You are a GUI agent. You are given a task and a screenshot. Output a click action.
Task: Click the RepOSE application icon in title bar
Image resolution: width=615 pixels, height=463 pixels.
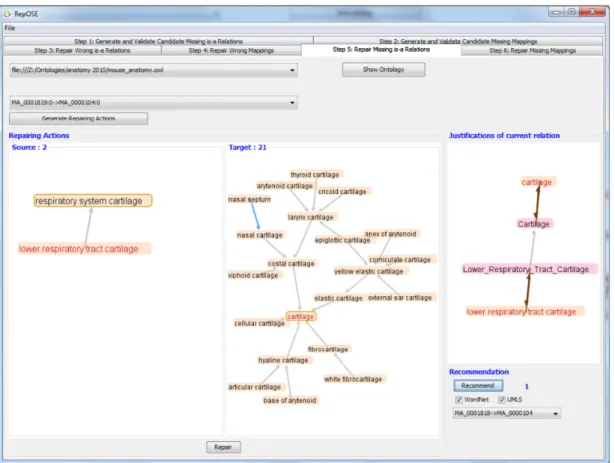(x=7, y=14)
